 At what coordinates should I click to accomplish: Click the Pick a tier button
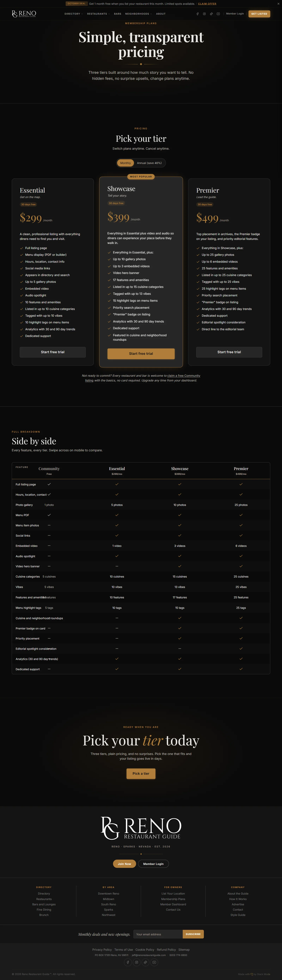(141, 773)
